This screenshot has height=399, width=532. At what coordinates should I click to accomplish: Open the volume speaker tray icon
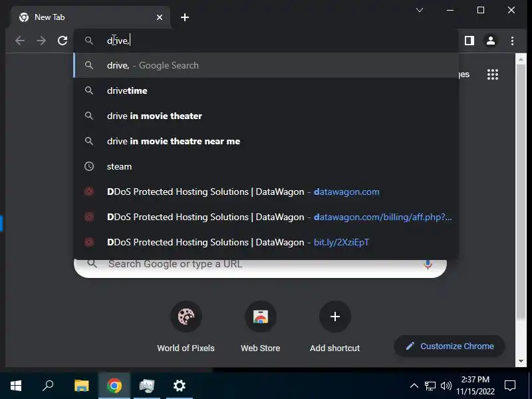pyautogui.click(x=446, y=386)
